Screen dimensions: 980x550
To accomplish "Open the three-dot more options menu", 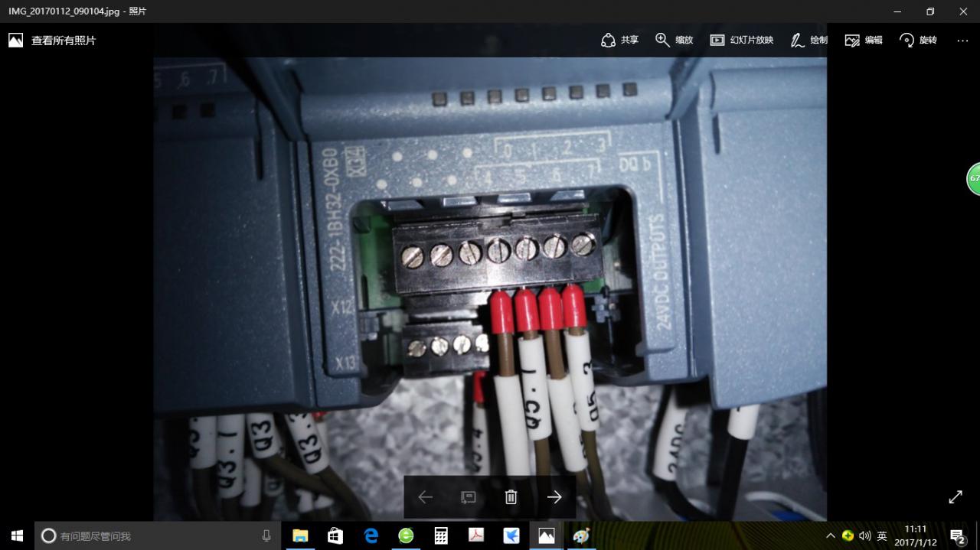I will click(x=962, y=40).
